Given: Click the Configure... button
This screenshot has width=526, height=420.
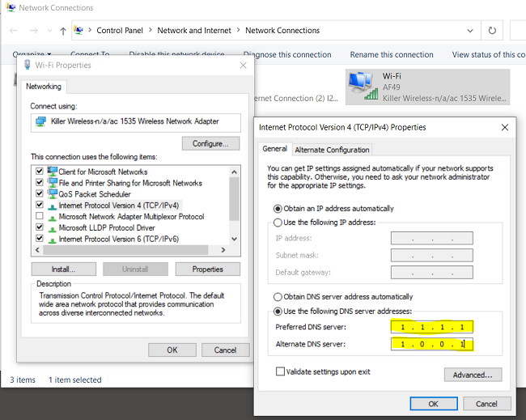Looking at the screenshot, I should point(210,143).
